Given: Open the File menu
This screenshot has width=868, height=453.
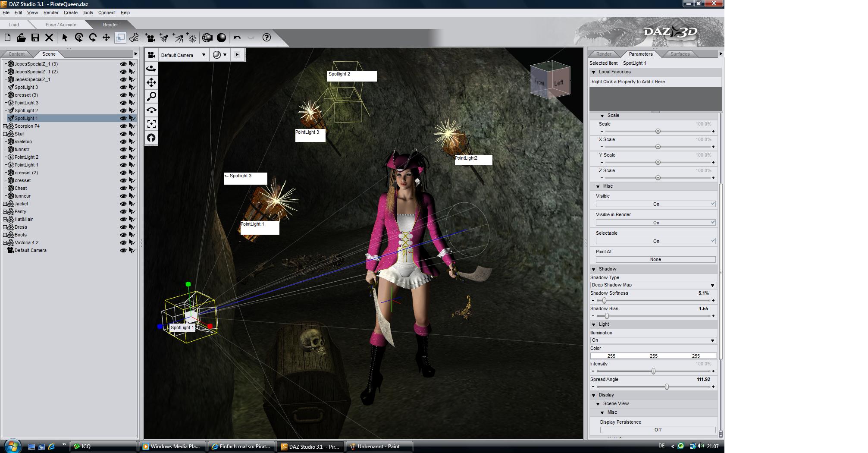Looking at the screenshot, I should point(6,13).
